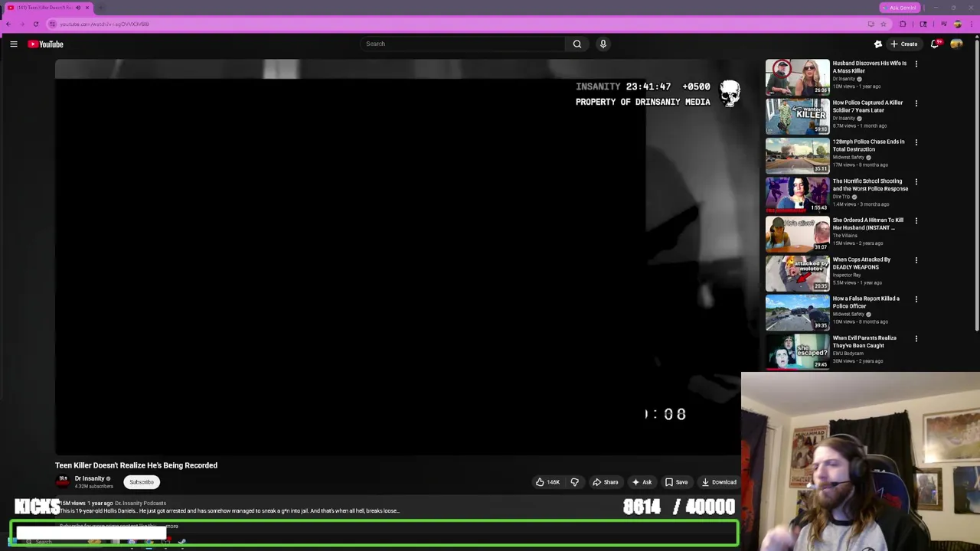Click the Ask button under the video
Viewport: 980px width, 551px height.
[642, 482]
